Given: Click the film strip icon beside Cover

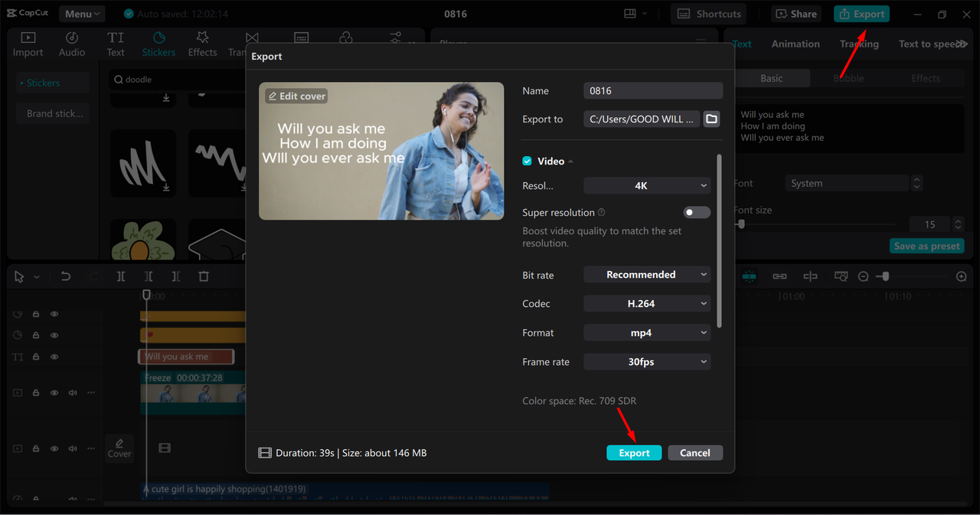Looking at the screenshot, I should (164, 448).
